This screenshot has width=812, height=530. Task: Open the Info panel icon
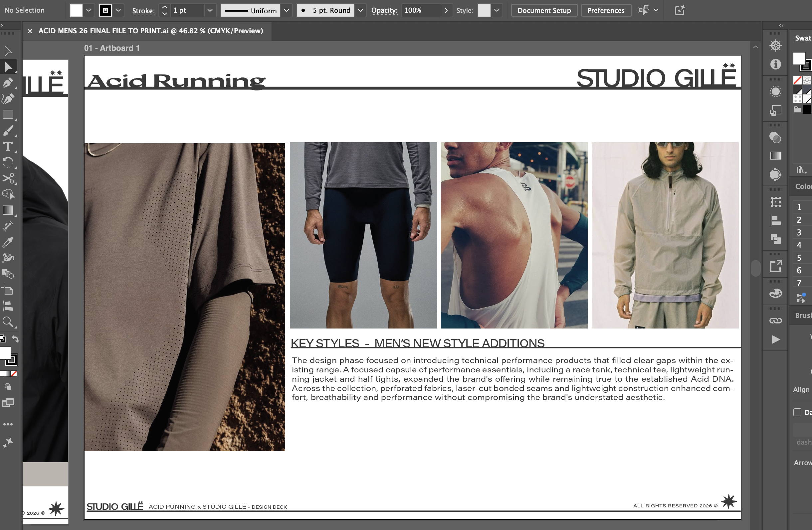[775, 64]
